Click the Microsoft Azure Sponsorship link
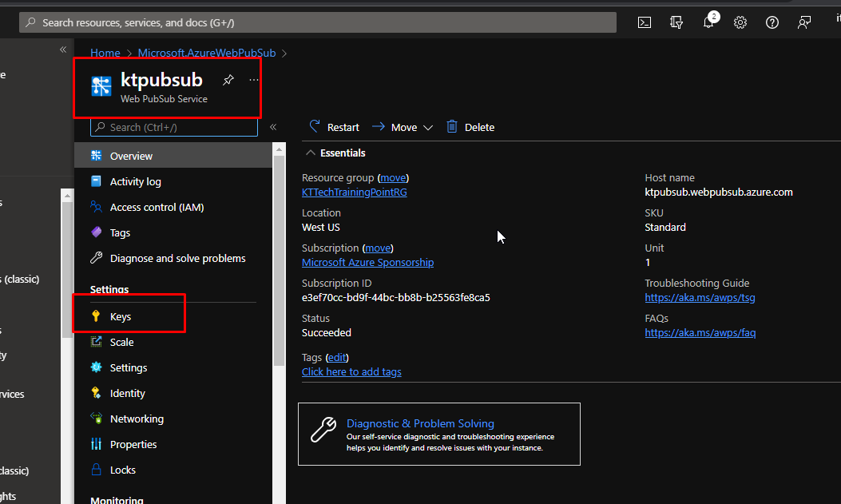Viewport: 841px width, 504px height. pyautogui.click(x=367, y=263)
